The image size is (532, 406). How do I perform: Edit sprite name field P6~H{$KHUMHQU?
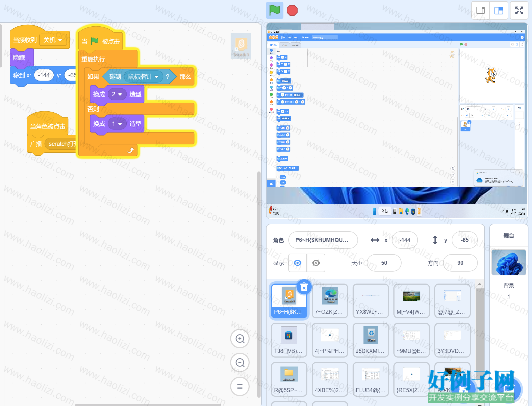coord(323,240)
